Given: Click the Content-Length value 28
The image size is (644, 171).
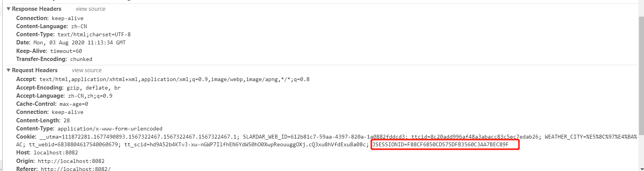Looking at the screenshot, I should pyautogui.click(x=67, y=120).
